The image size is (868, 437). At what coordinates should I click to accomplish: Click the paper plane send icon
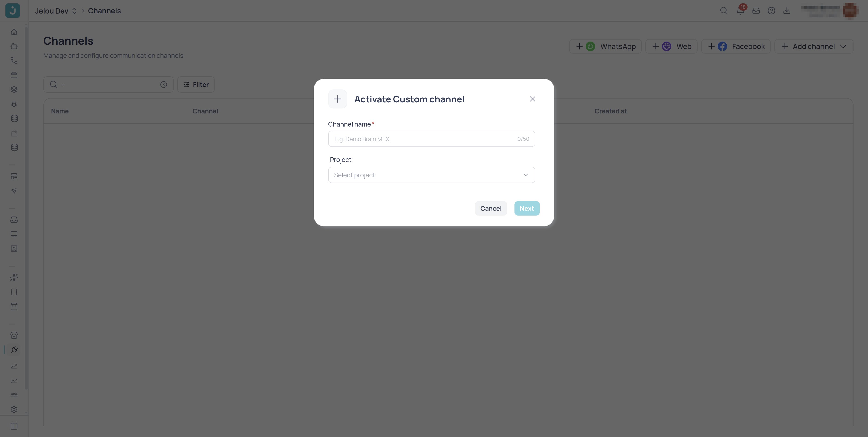click(14, 191)
